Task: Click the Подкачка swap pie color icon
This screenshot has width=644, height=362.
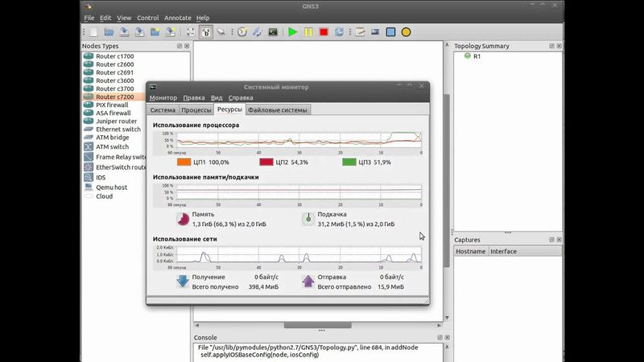Action: pyautogui.click(x=308, y=219)
